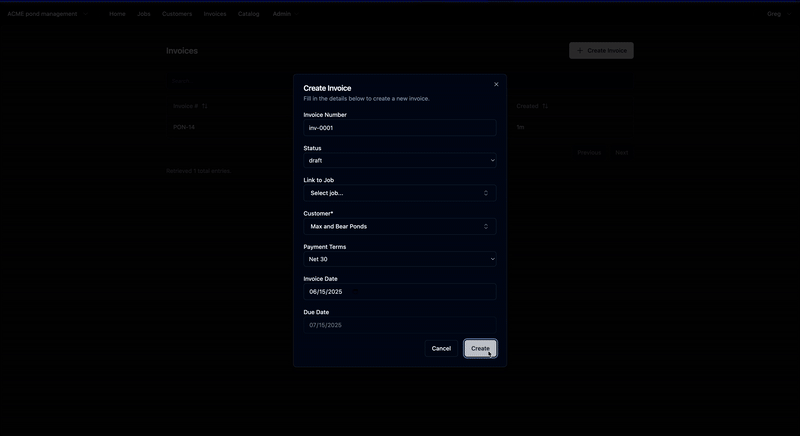This screenshot has height=436, width=800.
Task: Click the Invoice Date field
Action: pyautogui.click(x=399, y=292)
